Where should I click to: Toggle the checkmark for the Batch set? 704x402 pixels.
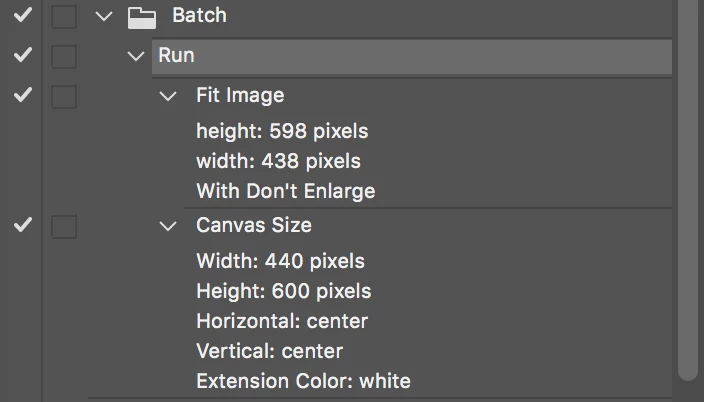(x=22, y=16)
